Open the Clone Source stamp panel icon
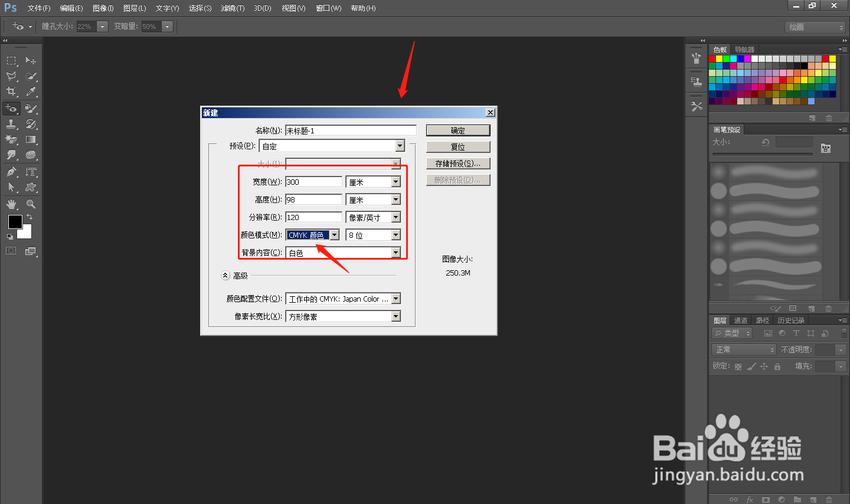This screenshot has height=504, width=850. (x=697, y=81)
